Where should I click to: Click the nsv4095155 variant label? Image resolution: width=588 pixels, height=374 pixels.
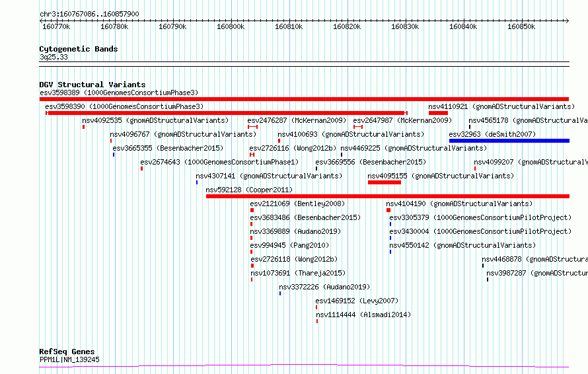pyautogui.click(x=441, y=176)
